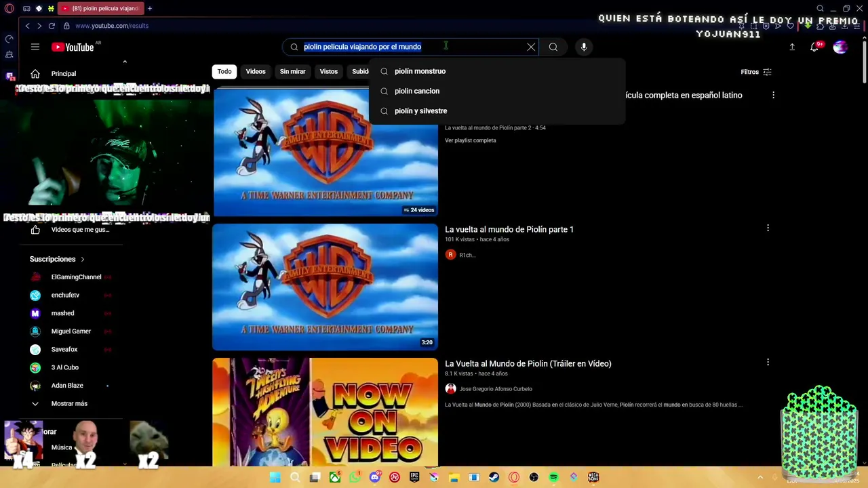The height and width of the screenshot is (488, 868).
Task: Select the Videos filter chip
Action: 256,71
